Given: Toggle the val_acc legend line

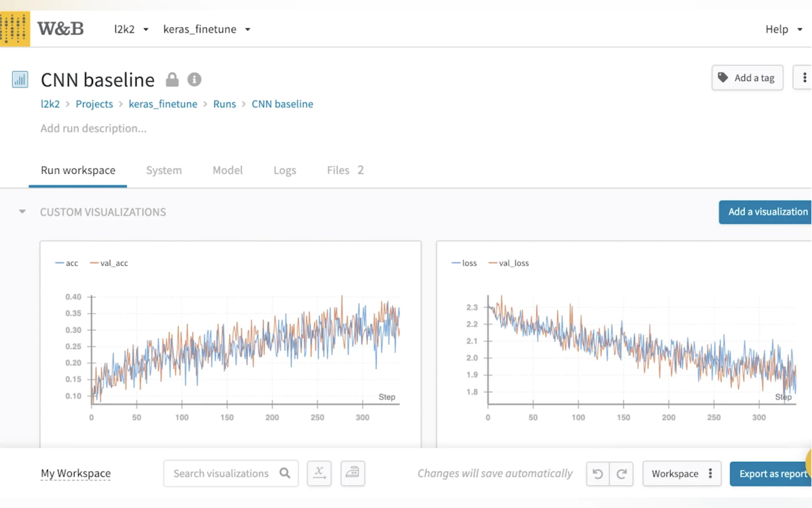Looking at the screenshot, I should (109, 263).
